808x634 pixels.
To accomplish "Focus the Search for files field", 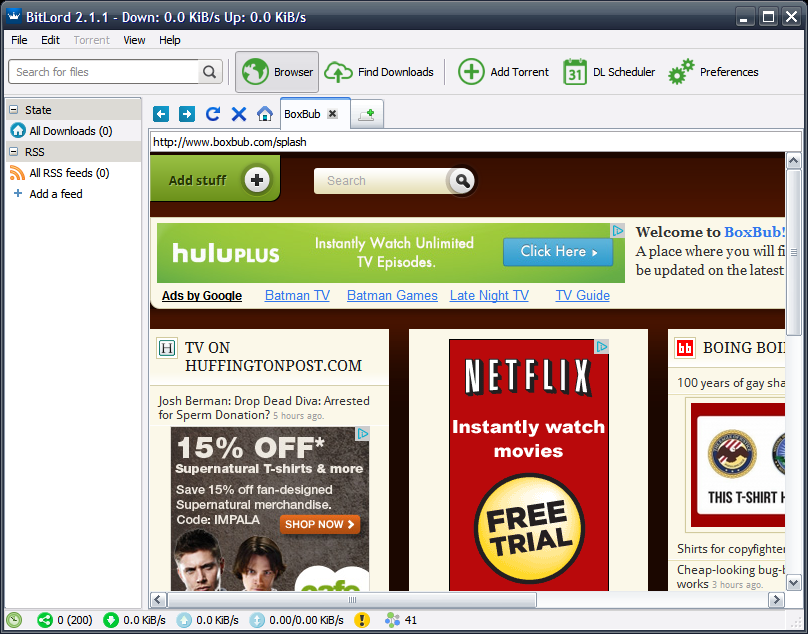I will pos(104,72).
